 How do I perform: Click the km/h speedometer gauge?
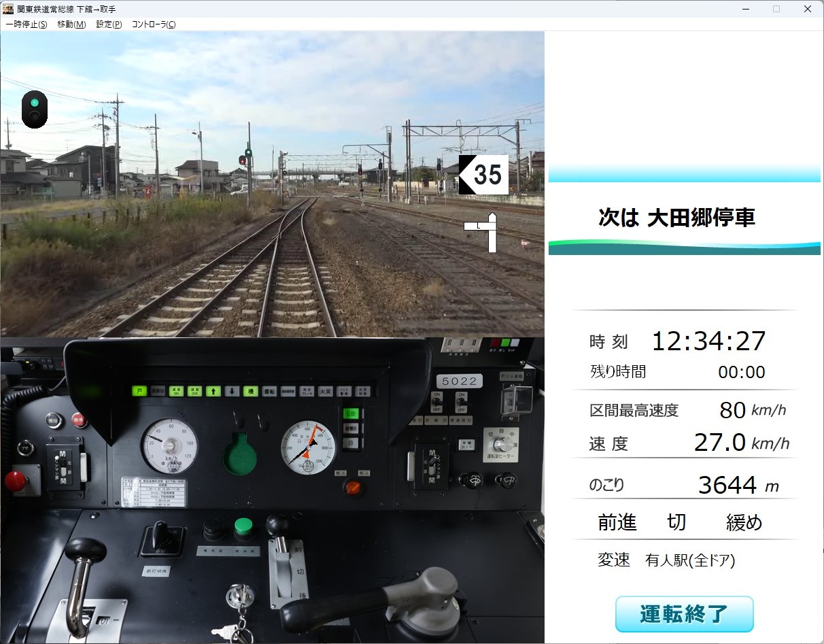[x=170, y=446]
